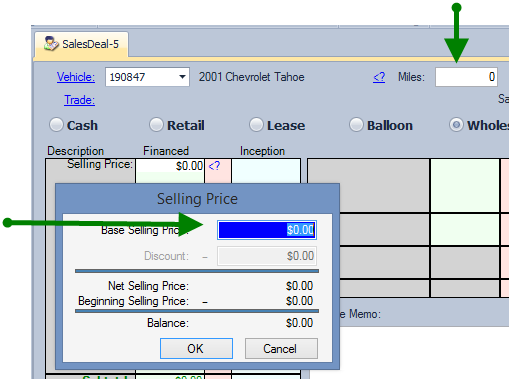Click the Selling Price dialog title
This screenshot has height=379, width=509.
tap(197, 199)
